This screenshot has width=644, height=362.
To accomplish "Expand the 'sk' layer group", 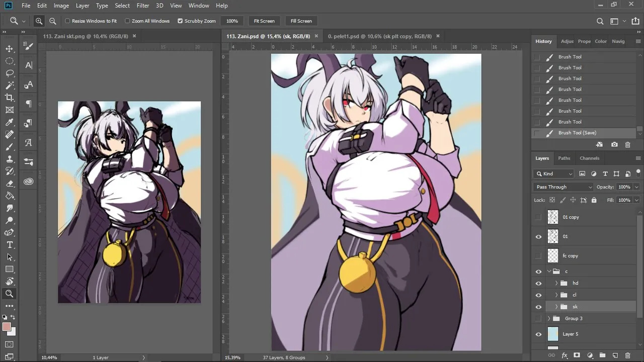I will pos(556,307).
